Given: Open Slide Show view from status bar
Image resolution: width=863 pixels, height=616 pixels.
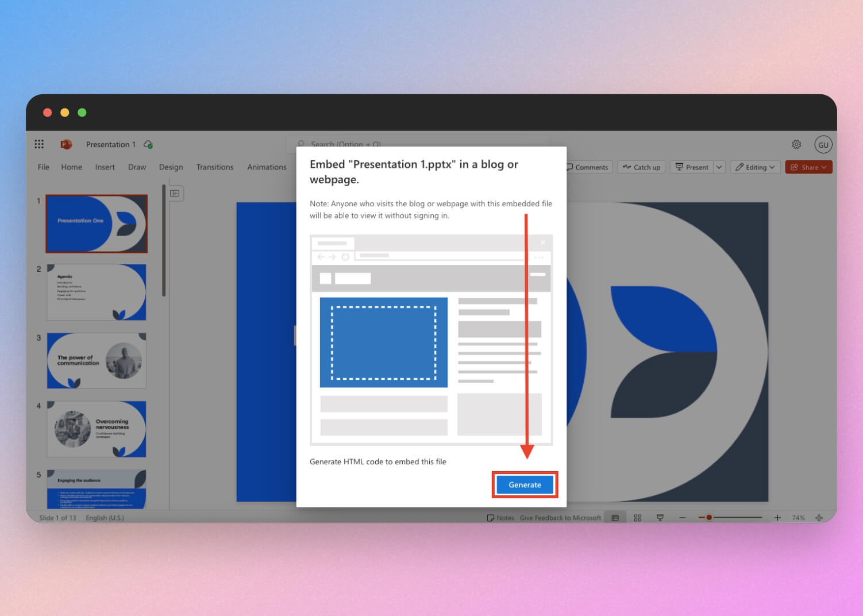Looking at the screenshot, I should tap(660, 517).
